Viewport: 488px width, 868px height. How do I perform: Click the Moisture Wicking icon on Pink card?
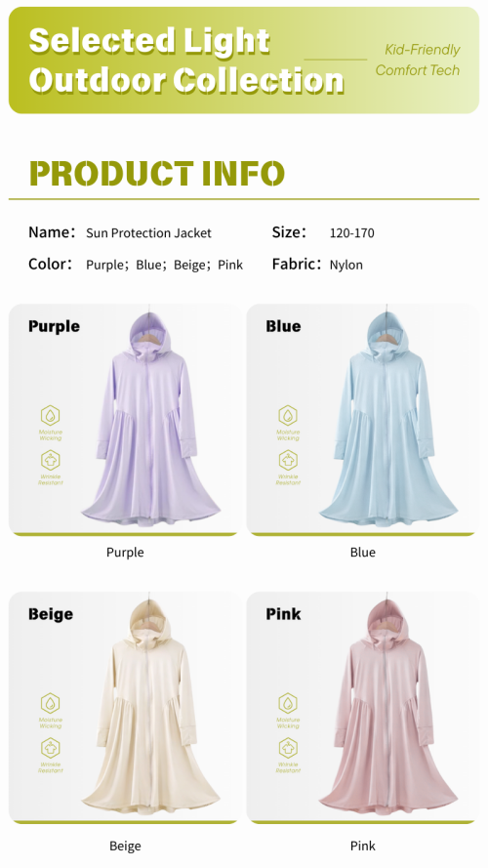(x=288, y=704)
